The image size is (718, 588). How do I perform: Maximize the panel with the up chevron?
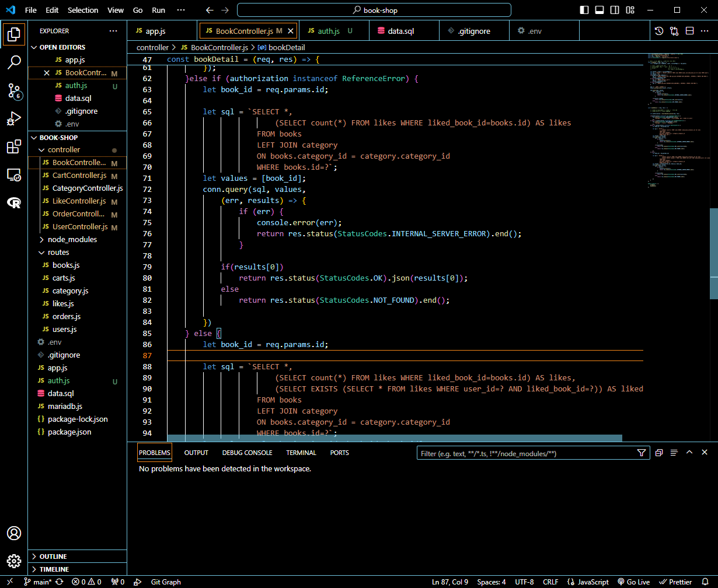689,453
